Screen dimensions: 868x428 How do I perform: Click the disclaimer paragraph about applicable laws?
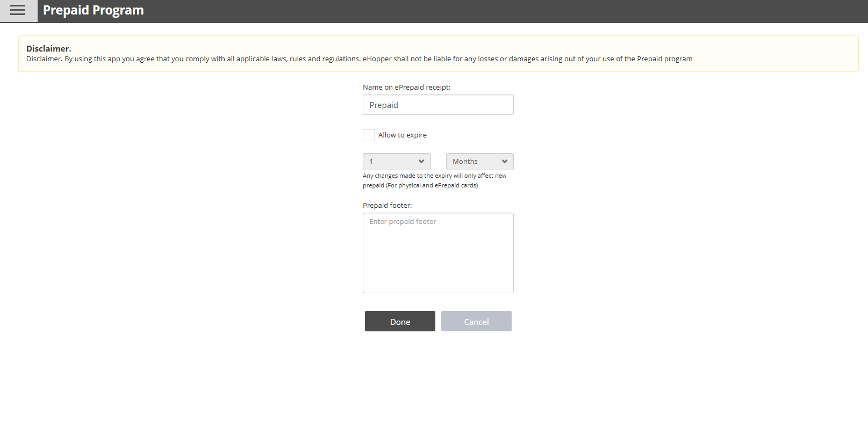pos(359,59)
